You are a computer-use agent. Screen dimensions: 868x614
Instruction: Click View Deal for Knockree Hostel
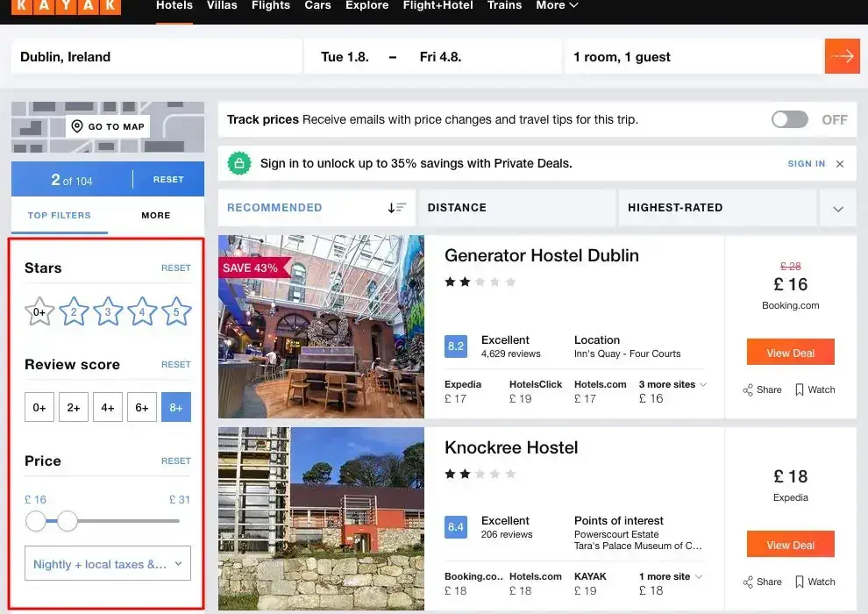click(791, 545)
